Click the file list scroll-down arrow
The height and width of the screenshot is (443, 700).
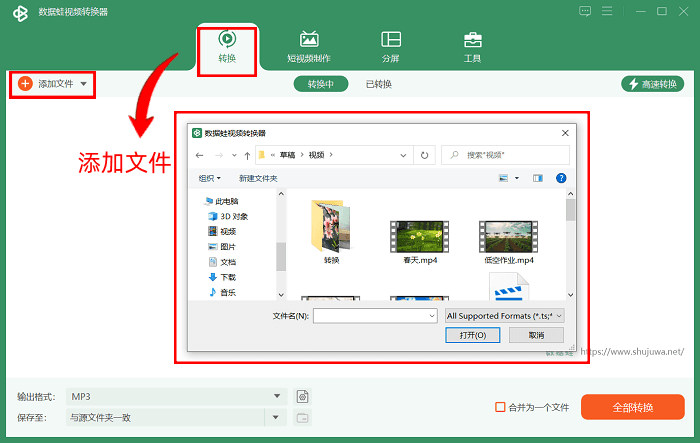point(570,295)
